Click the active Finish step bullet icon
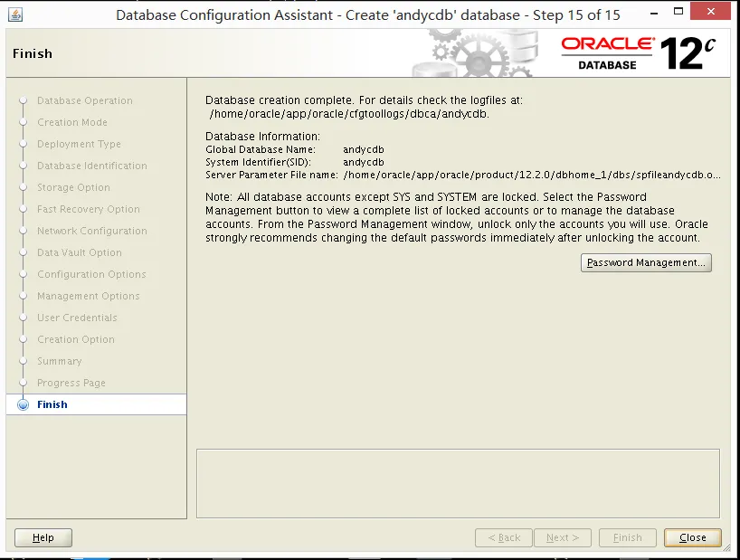The image size is (740, 560). pyautogui.click(x=23, y=404)
